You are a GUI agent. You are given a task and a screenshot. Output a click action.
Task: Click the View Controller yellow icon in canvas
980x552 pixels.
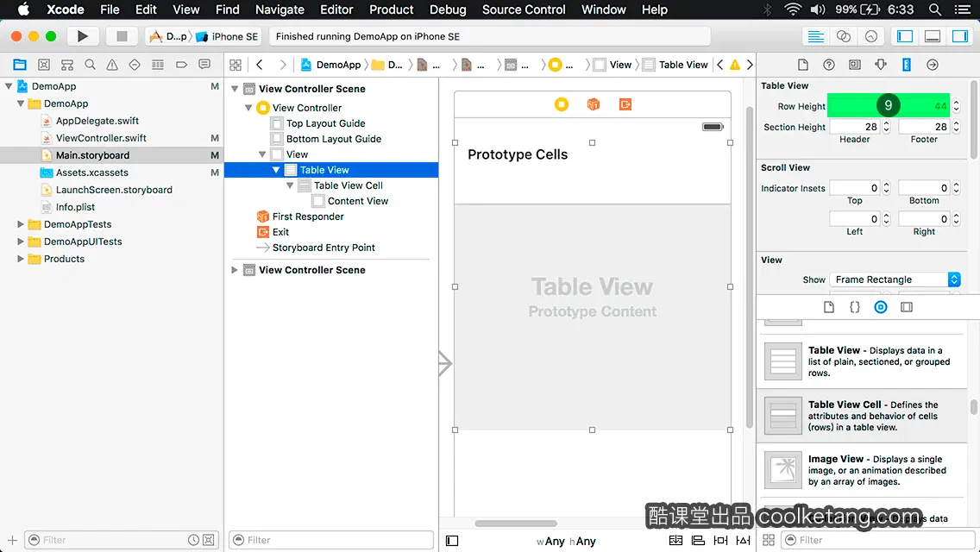[562, 104]
